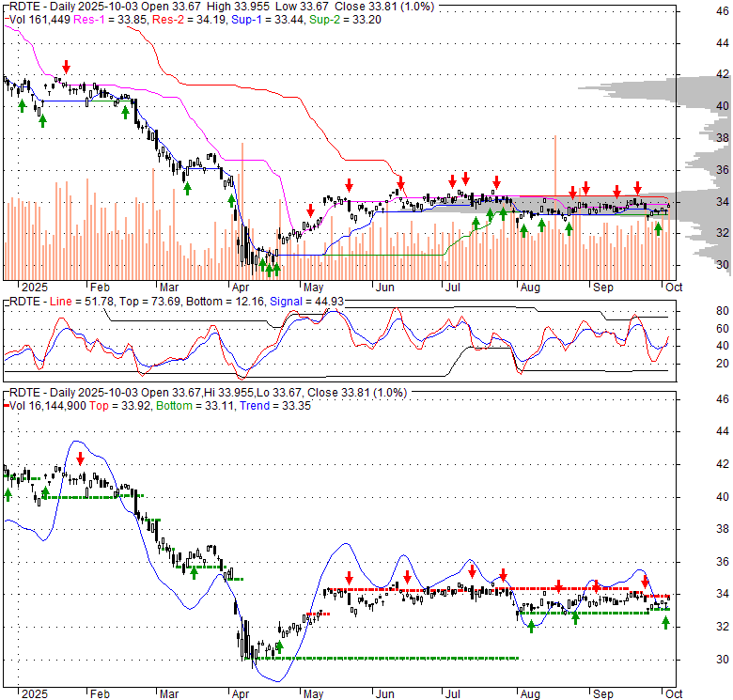Image resolution: width=733 pixels, height=700 pixels.
Task: Click the green buy arrow in mid-March on top chart
Action: [187, 188]
